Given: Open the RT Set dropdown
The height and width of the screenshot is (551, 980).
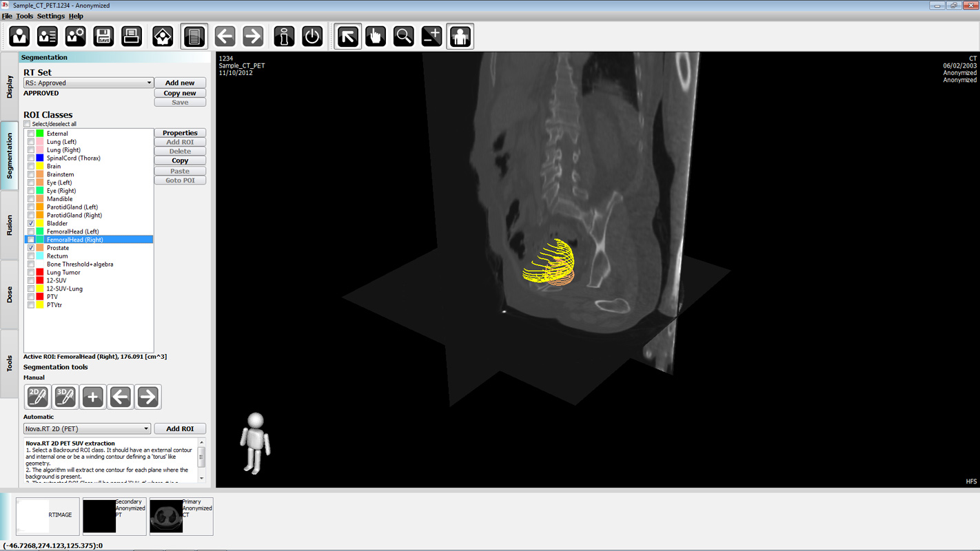Looking at the screenshot, I should (x=88, y=83).
